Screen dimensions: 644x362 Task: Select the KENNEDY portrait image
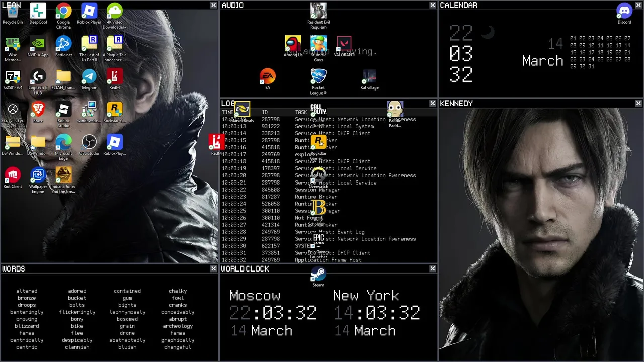coord(541,234)
